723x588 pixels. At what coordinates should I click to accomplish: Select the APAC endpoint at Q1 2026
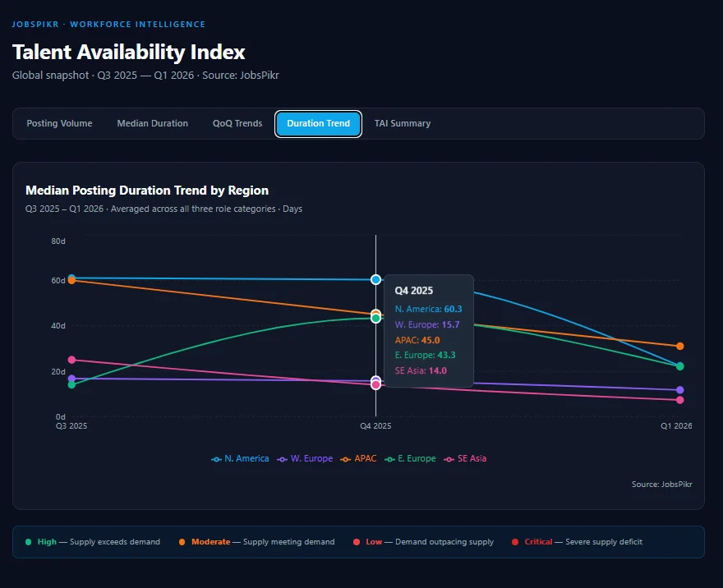pos(680,346)
